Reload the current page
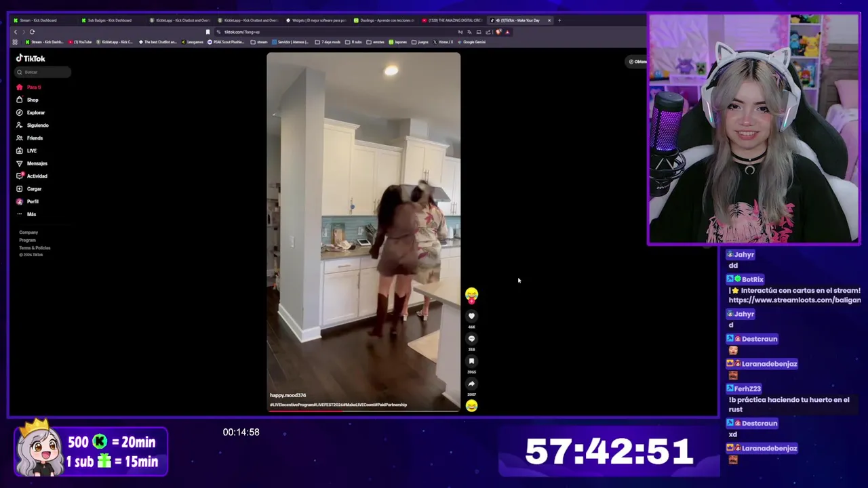The height and width of the screenshot is (488, 868). 32,32
